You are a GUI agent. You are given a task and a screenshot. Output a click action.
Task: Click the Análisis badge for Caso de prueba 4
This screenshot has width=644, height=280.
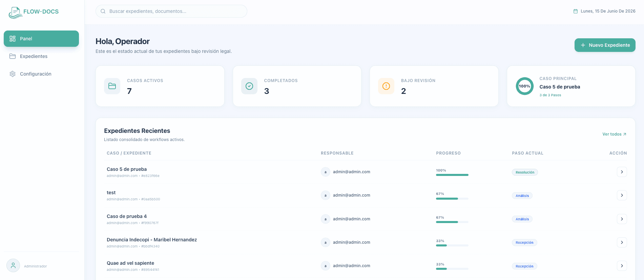pos(522,219)
